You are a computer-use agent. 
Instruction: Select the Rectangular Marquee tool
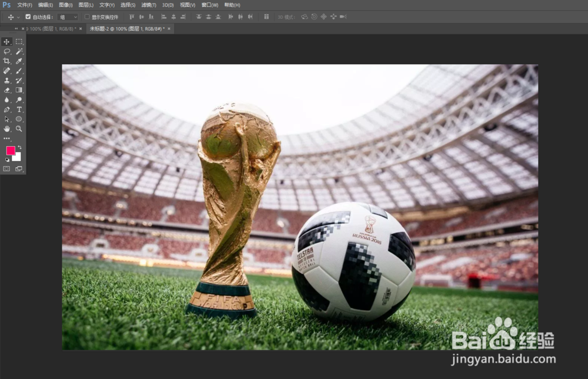coord(19,42)
